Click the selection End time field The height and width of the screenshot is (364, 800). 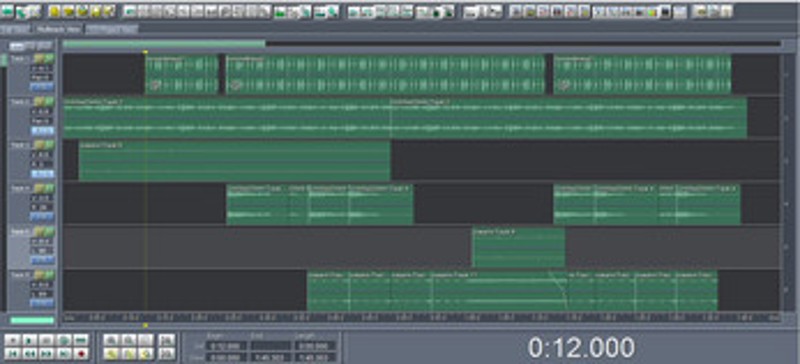coord(270,346)
